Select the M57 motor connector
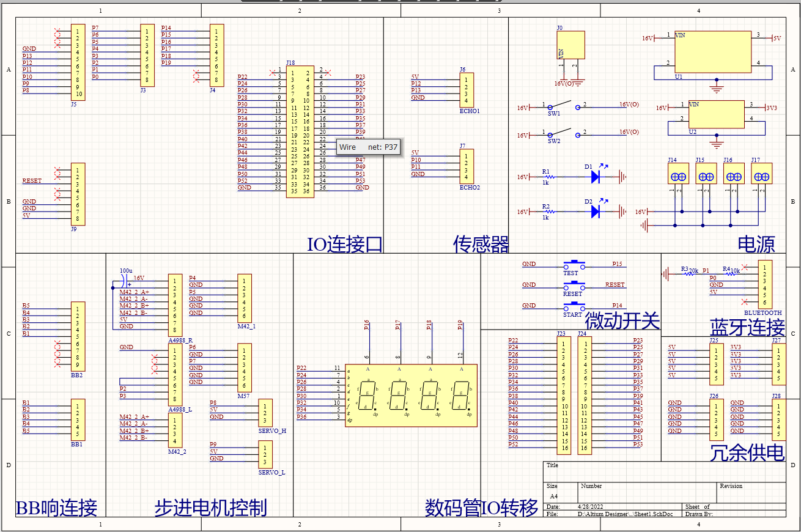This screenshot has width=801, height=532. tap(245, 368)
